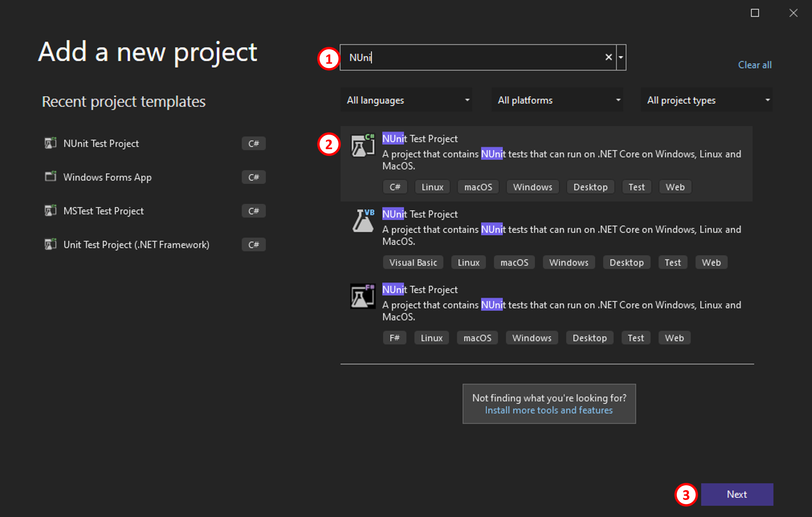Click Desktop tag in the Visual Basic result

(x=627, y=262)
